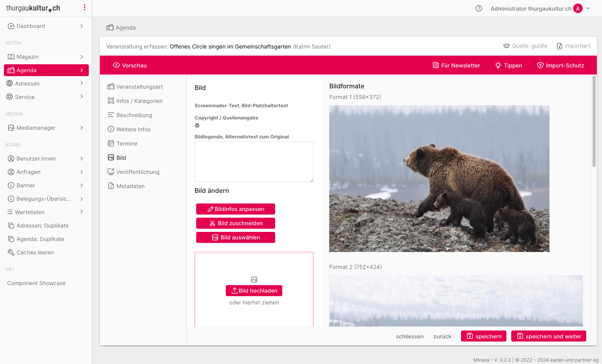Open the help question mark icon
This screenshot has width=602, height=364.
[479, 8]
